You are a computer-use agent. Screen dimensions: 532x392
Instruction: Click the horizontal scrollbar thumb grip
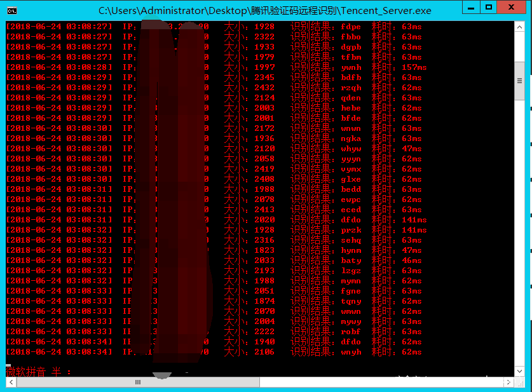137,382
